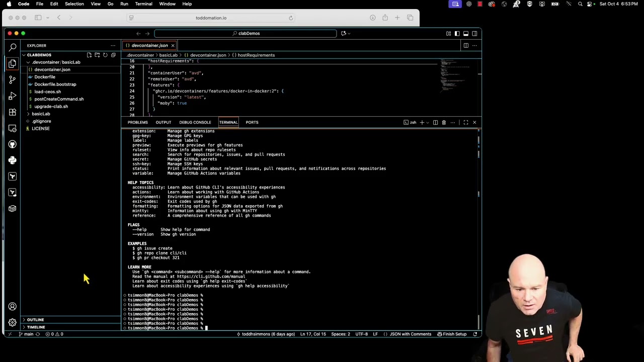Click the errors and warnings counter

click(54, 334)
